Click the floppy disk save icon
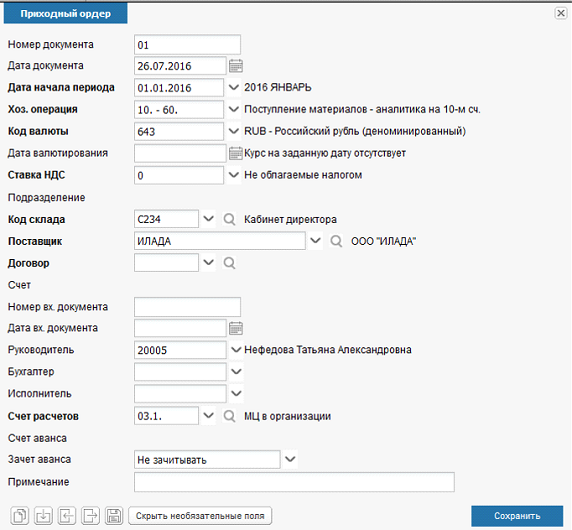Viewport: 572px width, 530px height. 114,516
